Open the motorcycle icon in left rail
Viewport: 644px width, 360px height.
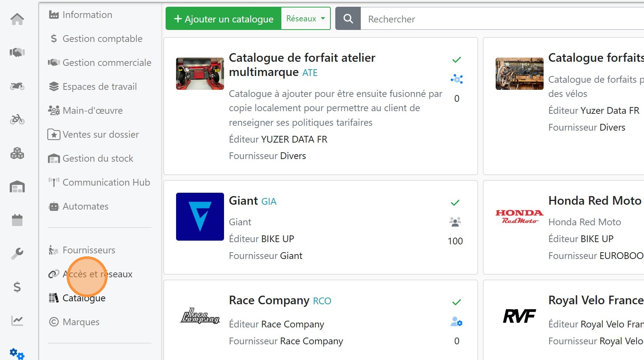[x=17, y=86]
